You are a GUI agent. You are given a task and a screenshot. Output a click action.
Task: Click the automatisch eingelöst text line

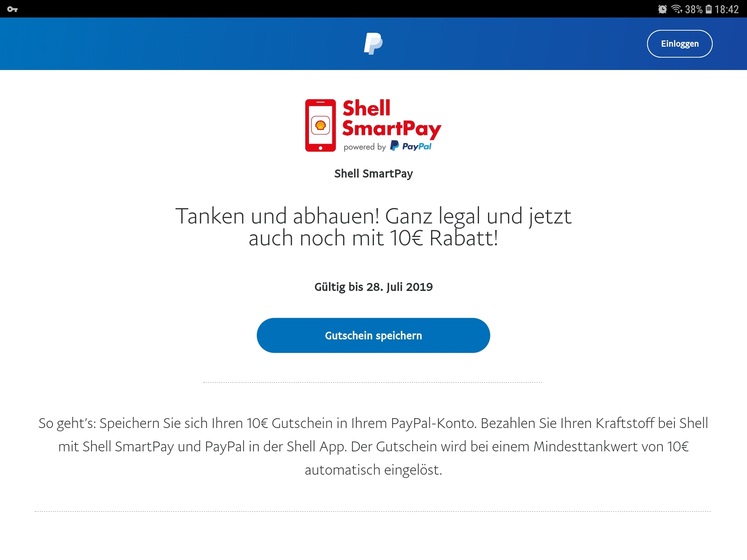(373, 470)
